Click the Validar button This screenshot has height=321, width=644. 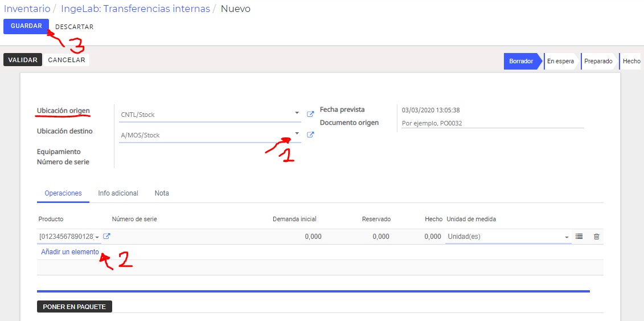(x=23, y=60)
